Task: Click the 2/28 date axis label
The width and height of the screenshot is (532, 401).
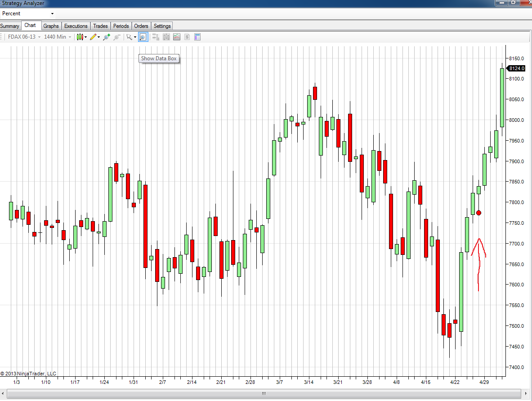Action: coord(250,382)
